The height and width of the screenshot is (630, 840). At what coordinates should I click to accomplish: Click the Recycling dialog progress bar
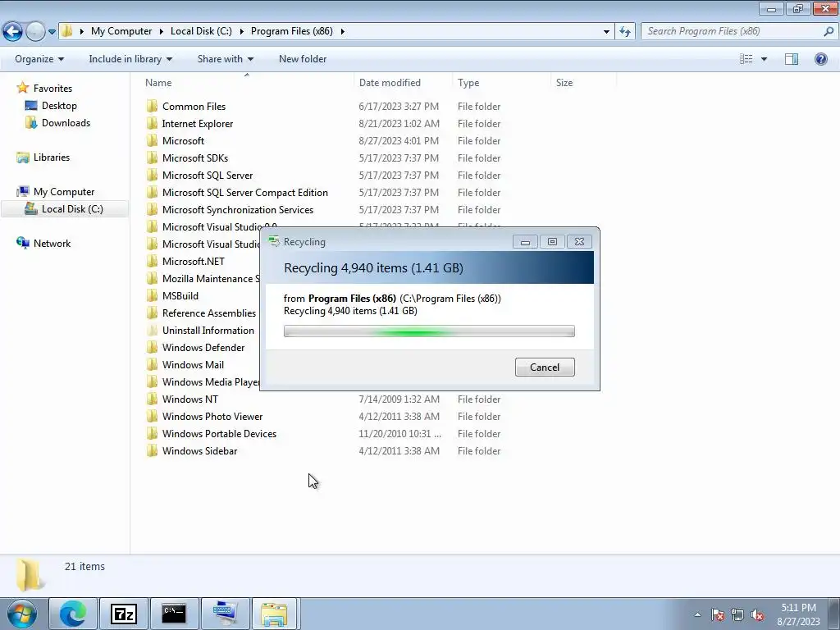[429, 331]
